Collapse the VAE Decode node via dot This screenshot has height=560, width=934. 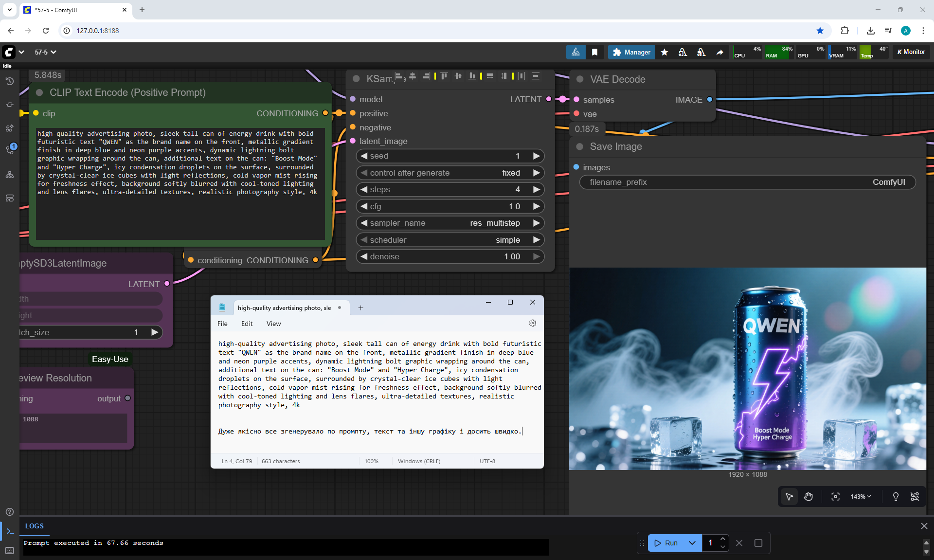[580, 79]
